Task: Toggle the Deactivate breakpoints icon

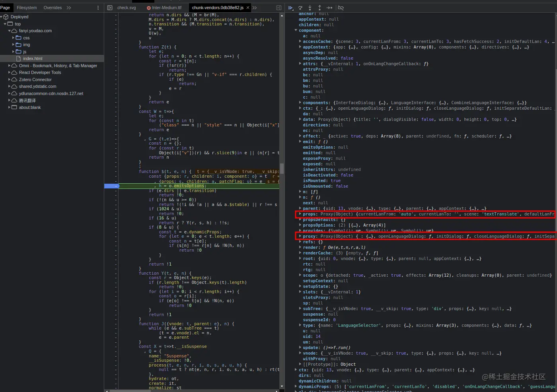Action: tap(341, 8)
